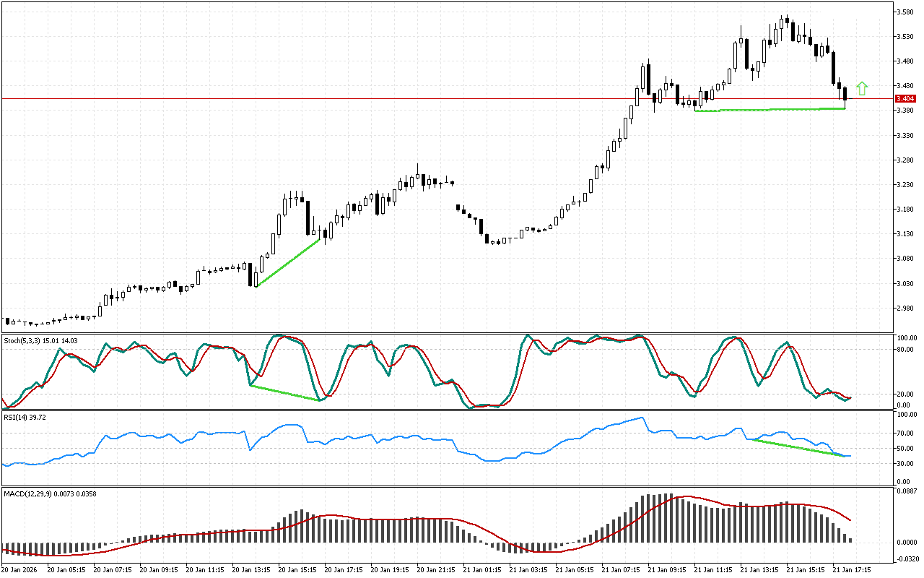Click the -0.0320 value on MACD scale
924x578 pixels.
(x=906, y=558)
